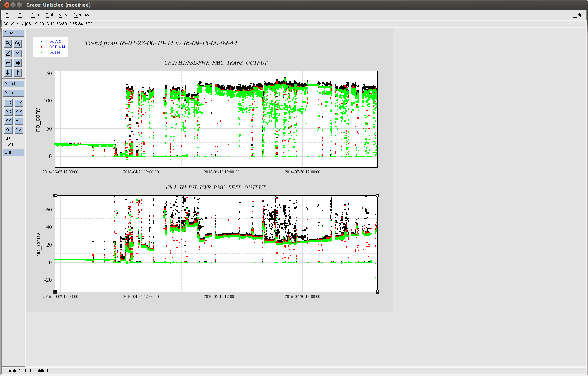Move the graph up with the up arrow button

18,73
